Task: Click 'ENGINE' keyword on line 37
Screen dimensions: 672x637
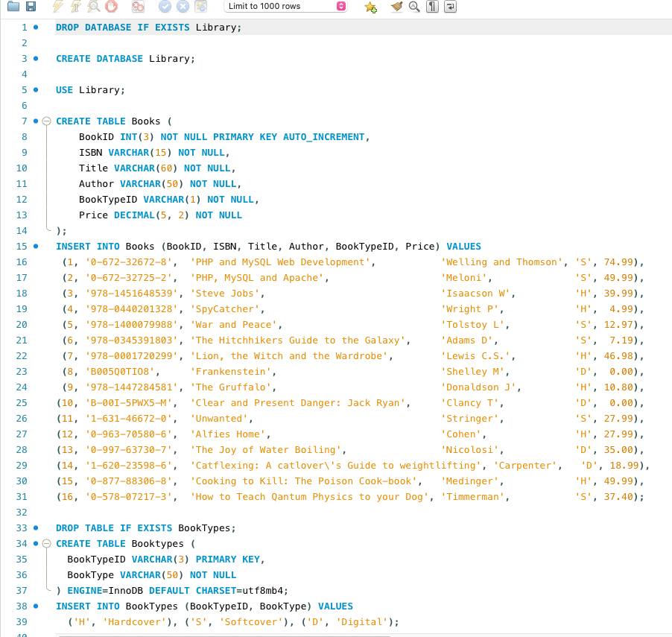Action: point(84,591)
